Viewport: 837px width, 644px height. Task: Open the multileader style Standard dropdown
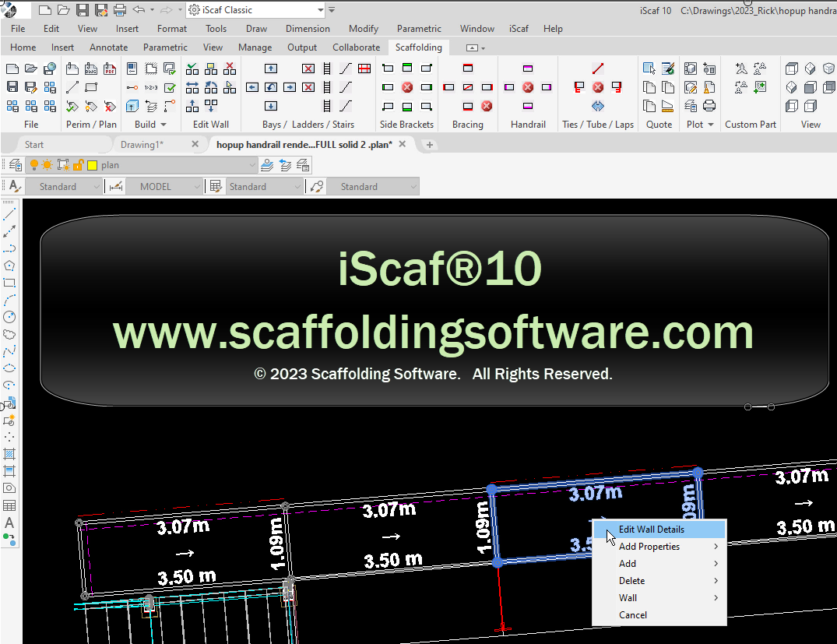pos(413,186)
